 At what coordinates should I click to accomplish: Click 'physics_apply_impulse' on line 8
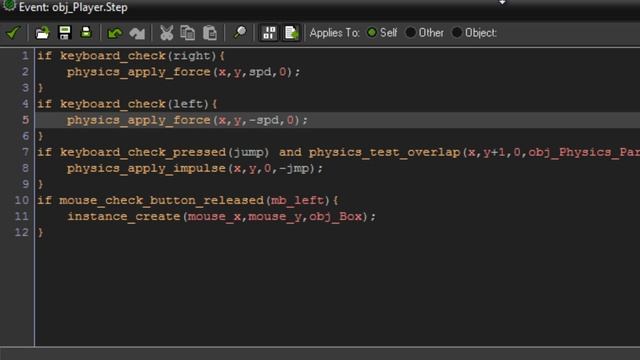pos(146,168)
